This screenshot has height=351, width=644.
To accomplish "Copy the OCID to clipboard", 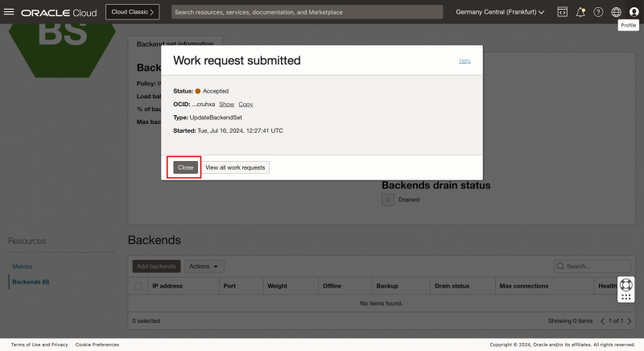I will pyautogui.click(x=246, y=104).
